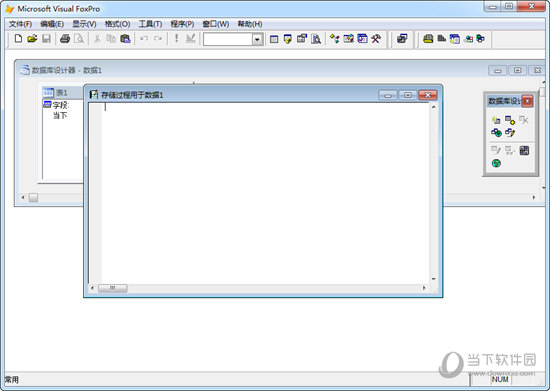Click the editor horizontal scrollbar thumb
The image size is (550, 391).
(113, 288)
